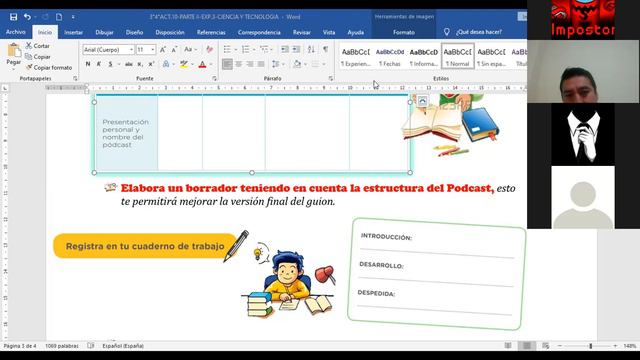
Task: Open the Disposición ribbon tab
Action: coord(170,32)
